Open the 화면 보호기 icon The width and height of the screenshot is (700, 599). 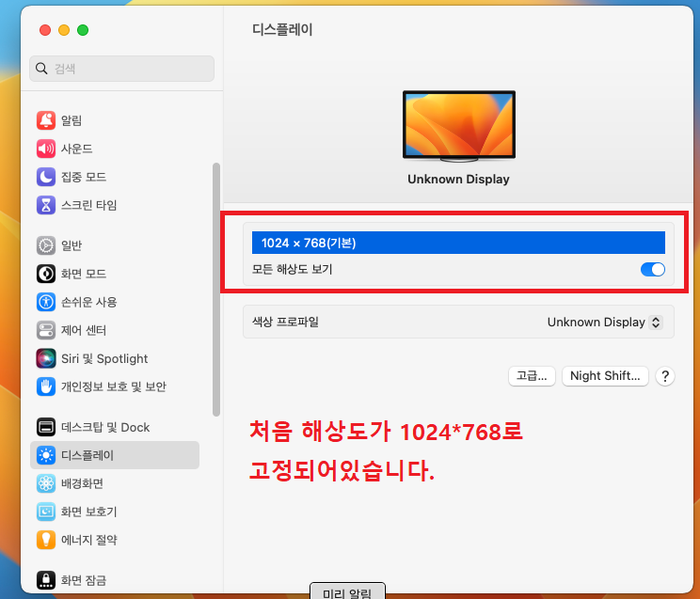coord(46,512)
